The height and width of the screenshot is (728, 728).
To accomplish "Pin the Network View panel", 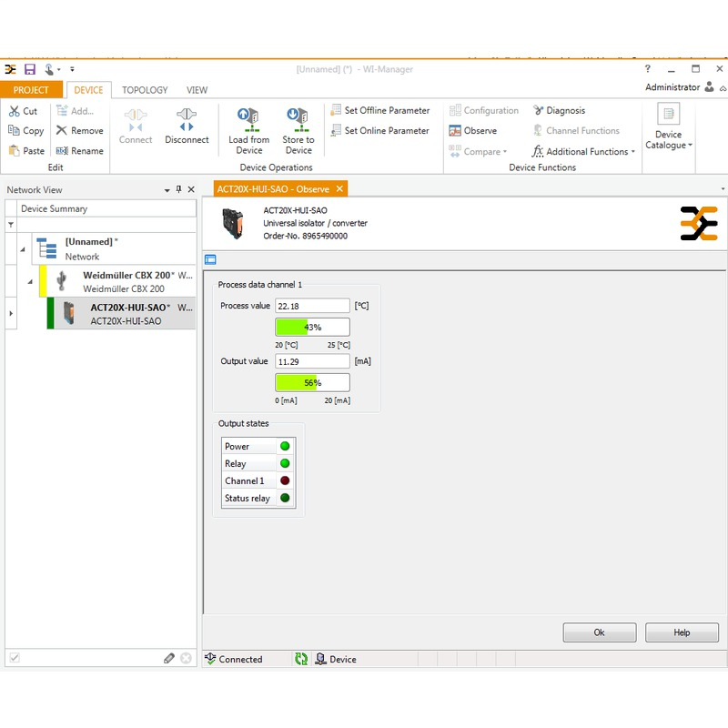I will tap(178, 189).
